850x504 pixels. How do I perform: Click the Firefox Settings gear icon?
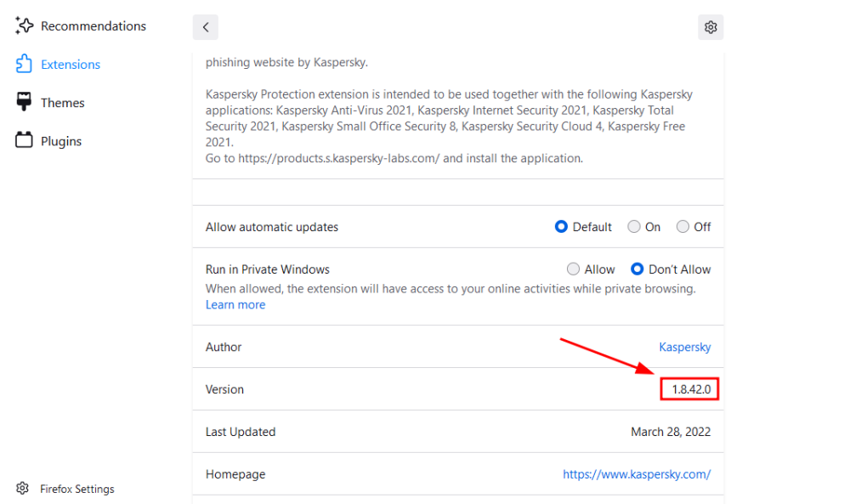[23, 489]
